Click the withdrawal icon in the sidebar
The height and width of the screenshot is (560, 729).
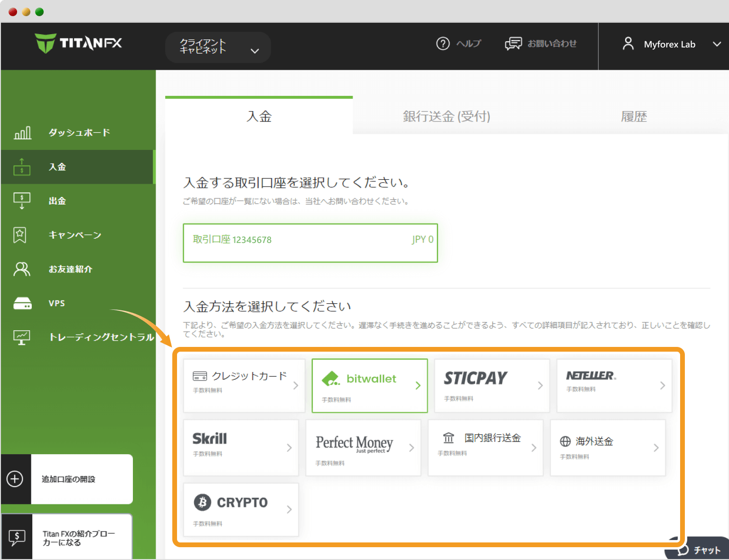22,201
